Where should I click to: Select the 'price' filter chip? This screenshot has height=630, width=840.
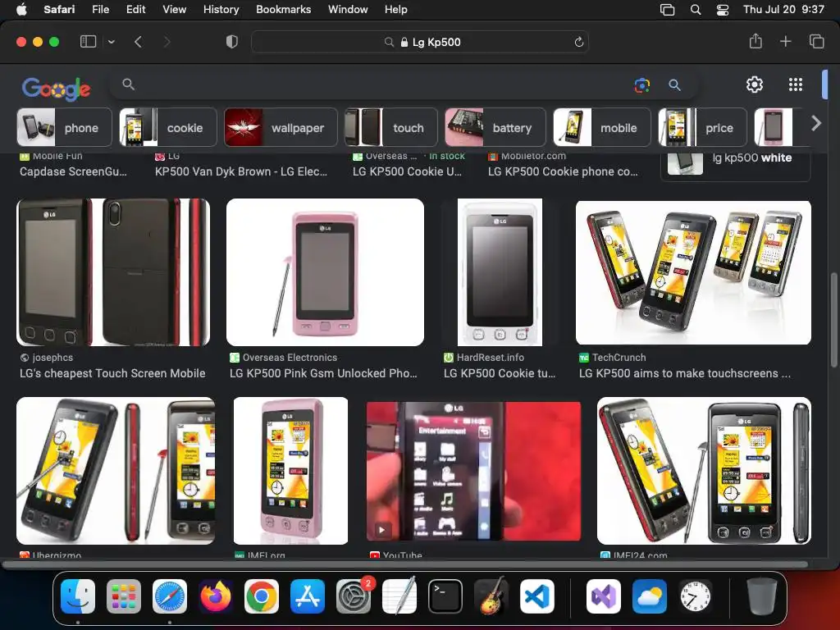(702, 127)
